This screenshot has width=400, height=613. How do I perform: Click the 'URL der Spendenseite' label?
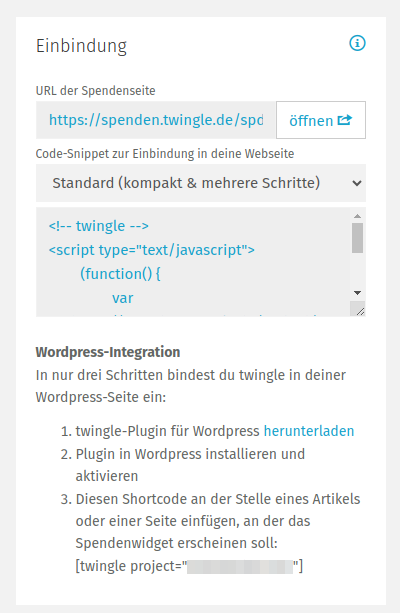pos(95,91)
